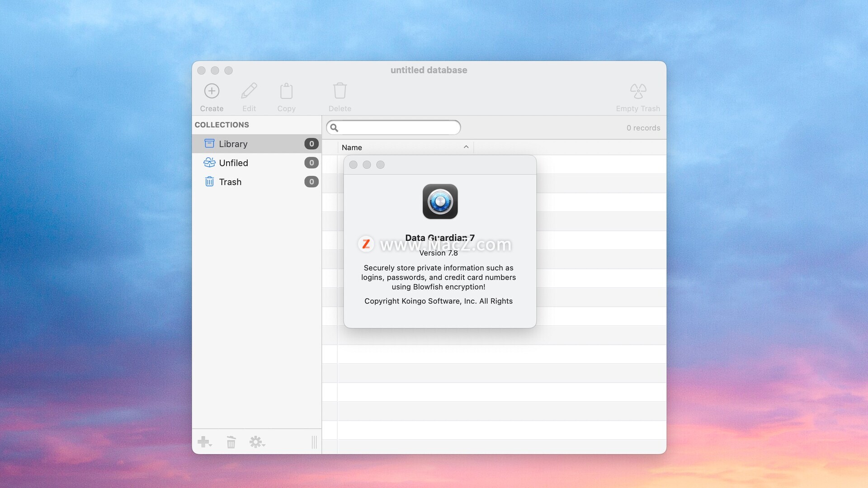
Task: Open the gear settings dropdown
Action: click(x=257, y=442)
